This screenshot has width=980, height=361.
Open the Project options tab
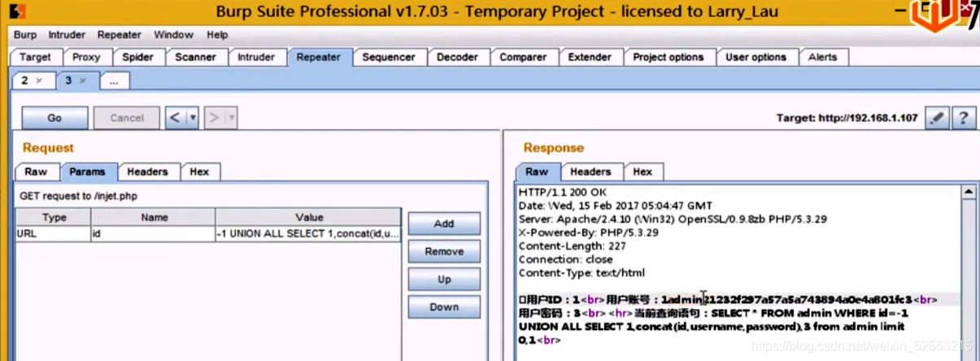tap(669, 57)
